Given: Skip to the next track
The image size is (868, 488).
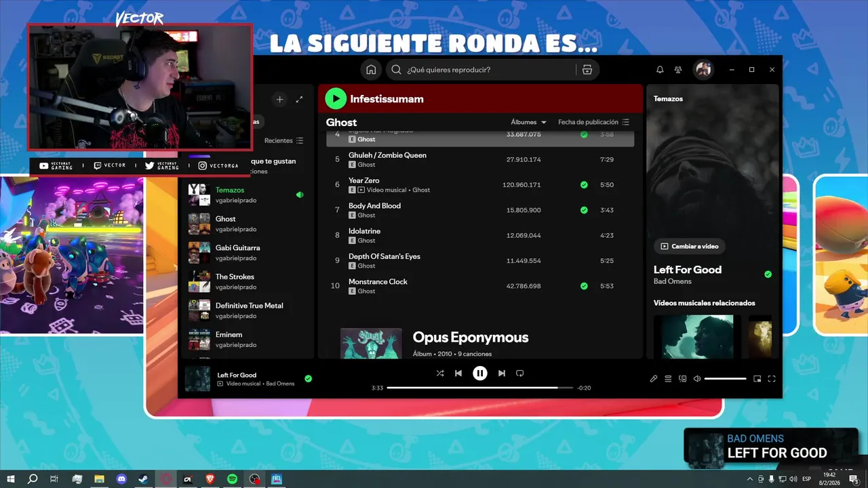Looking at the screenshot, I should click(x=502, y=373).
